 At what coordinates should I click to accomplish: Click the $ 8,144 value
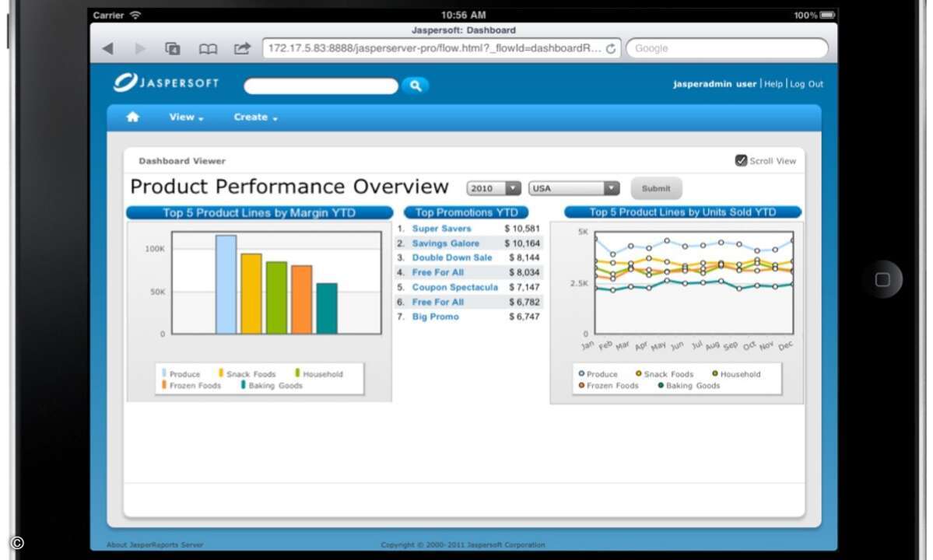(524, 257)
